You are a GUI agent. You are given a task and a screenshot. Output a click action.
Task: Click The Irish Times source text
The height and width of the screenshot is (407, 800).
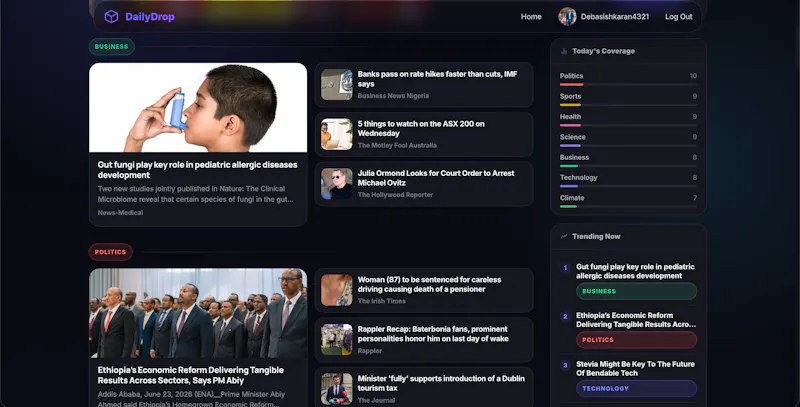click(382, 301)
